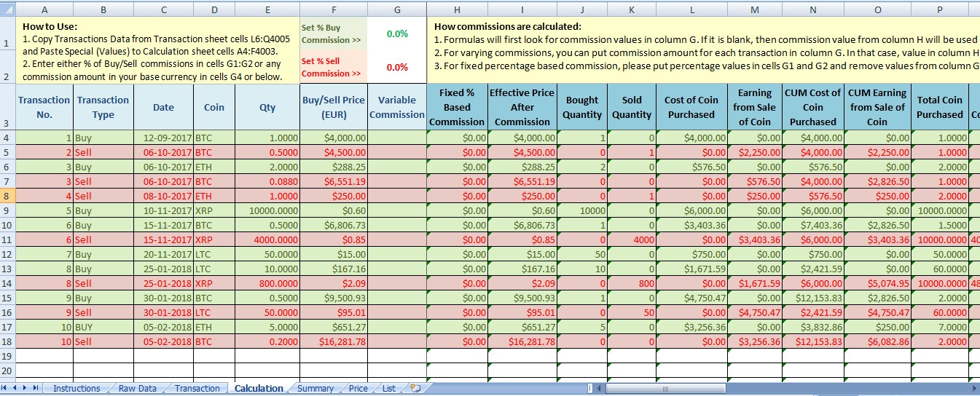The width and height of the screenshot is (980, 396).
Task: Select the cumulative earning cell $6,082.86
Action: 878,341
